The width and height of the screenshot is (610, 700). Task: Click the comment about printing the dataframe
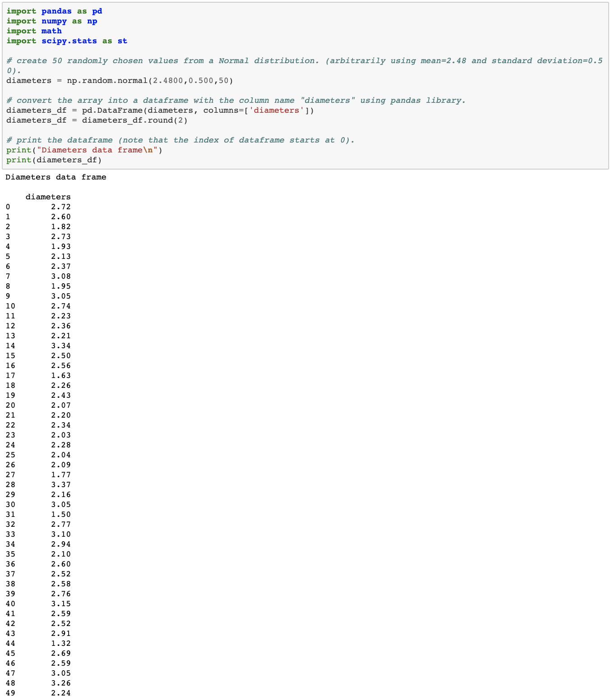[180, 140]
